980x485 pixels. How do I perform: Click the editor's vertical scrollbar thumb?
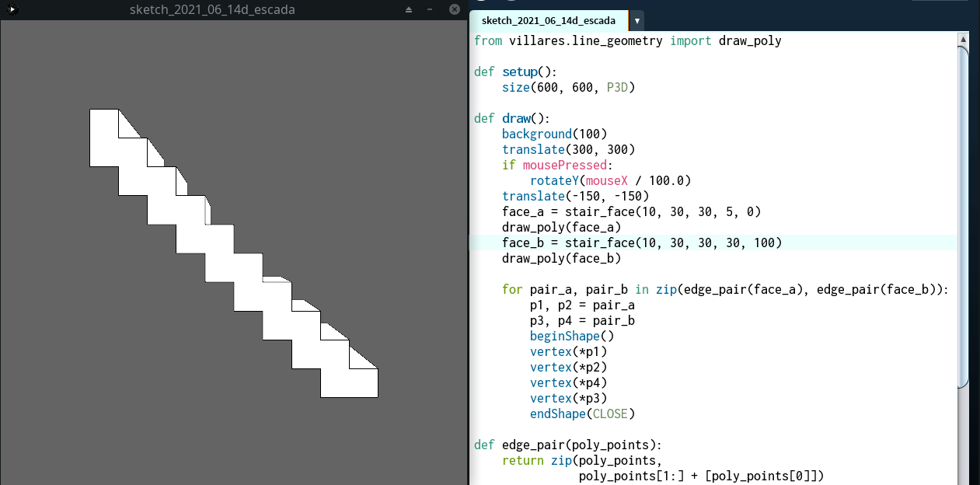pyautogui.click(x=964, y=210)
